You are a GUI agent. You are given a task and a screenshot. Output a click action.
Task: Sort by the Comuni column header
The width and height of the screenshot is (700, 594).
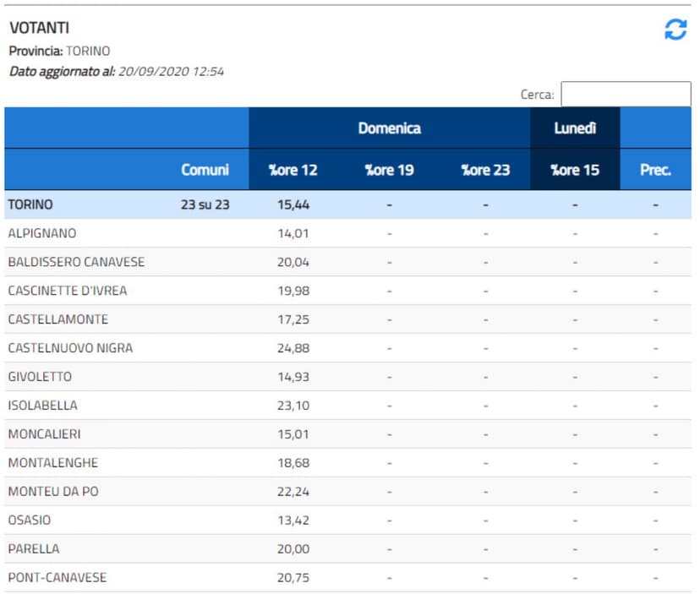tap(205, 170)
